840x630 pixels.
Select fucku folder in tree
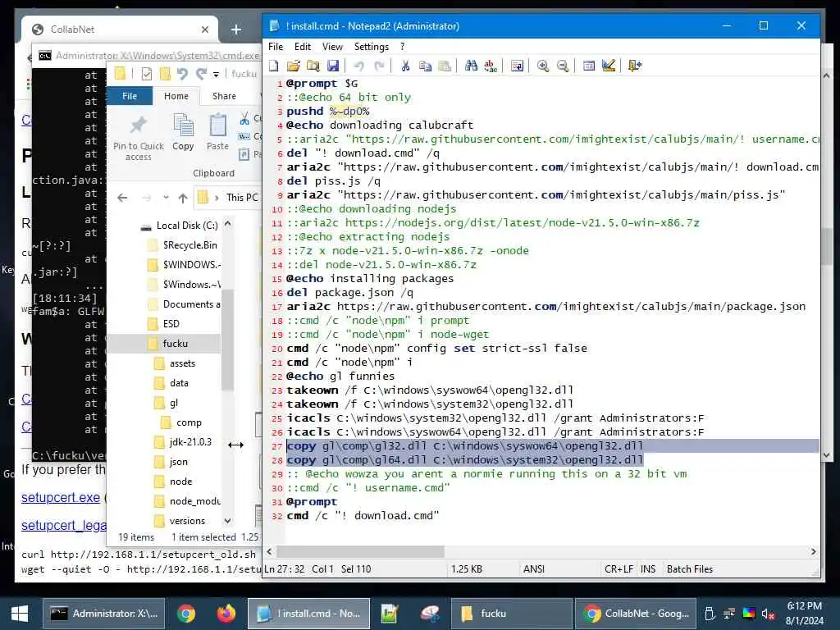167,344
